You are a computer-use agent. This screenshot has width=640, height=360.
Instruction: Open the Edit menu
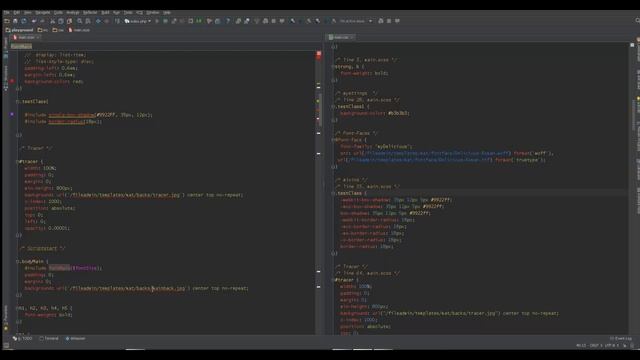16,13
